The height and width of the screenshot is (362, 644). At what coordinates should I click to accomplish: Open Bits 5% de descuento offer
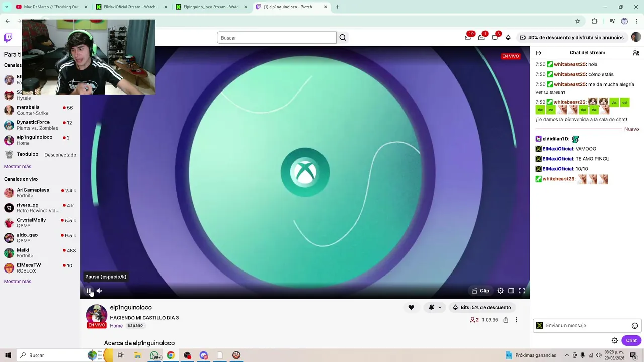[x=481, y=307]
